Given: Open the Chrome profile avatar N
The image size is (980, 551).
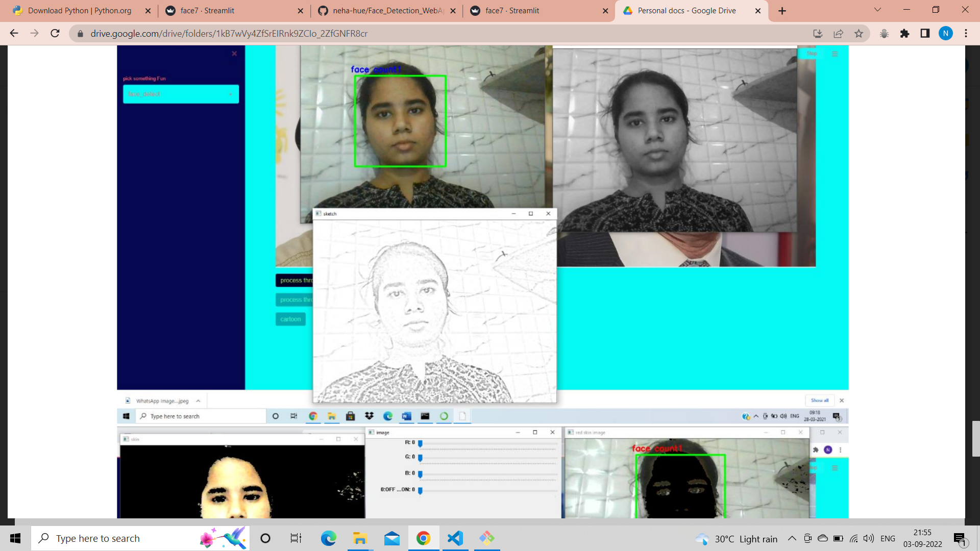Looking at the screenshot, I should tap(945, 33).
